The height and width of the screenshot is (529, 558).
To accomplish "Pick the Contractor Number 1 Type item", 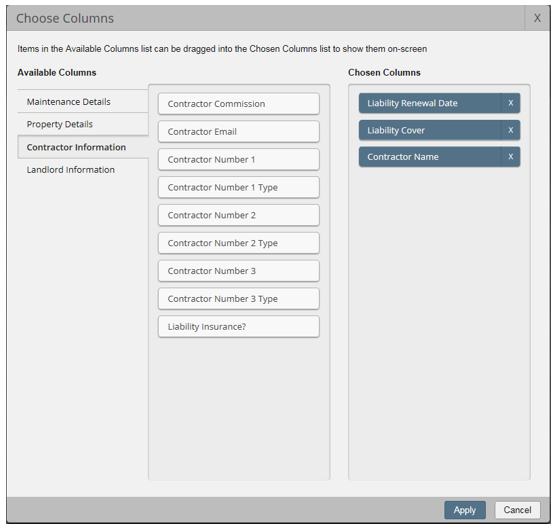I will [239, 187].
